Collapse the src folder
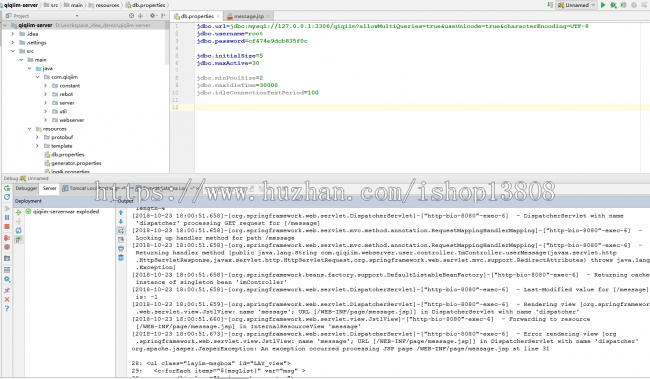This screenshot has height=379, width=650. tap(13, 51)
